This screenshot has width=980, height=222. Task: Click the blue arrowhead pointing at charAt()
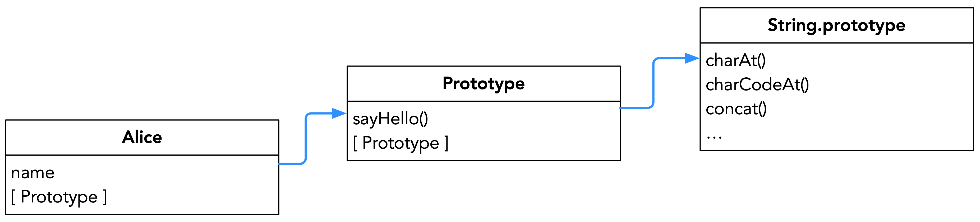point(692,59)
